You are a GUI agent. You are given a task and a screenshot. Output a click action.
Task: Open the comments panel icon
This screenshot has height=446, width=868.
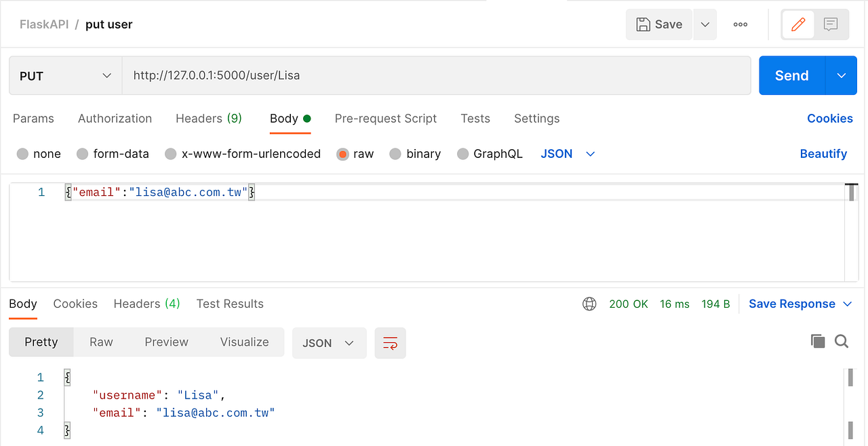831,24
